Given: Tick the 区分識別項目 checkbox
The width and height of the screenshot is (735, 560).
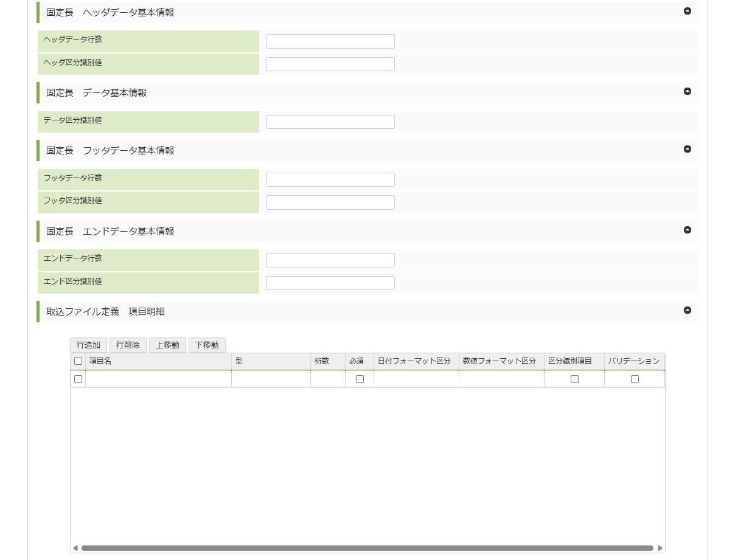Looking at the screenshot, I should (574, 379).
